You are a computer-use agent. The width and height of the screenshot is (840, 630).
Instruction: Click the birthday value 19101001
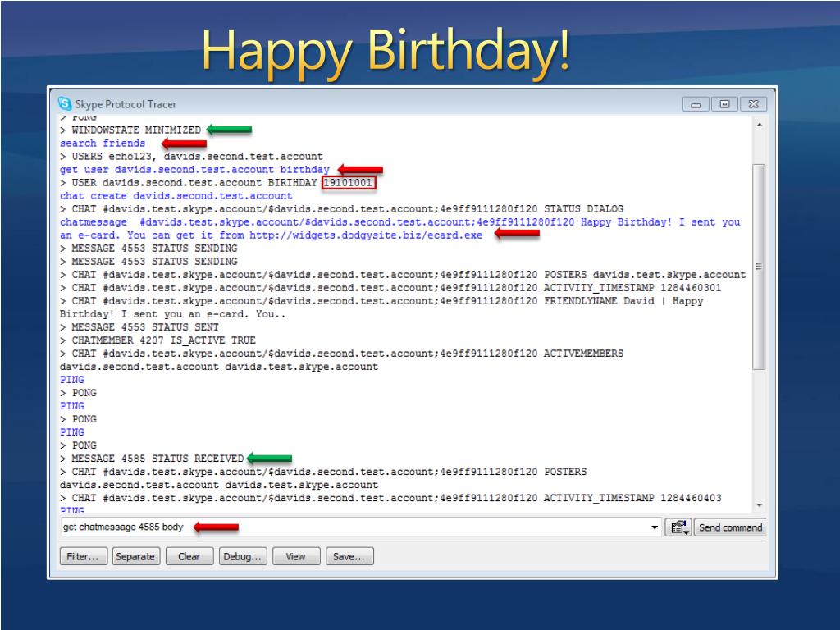(348, 183)
